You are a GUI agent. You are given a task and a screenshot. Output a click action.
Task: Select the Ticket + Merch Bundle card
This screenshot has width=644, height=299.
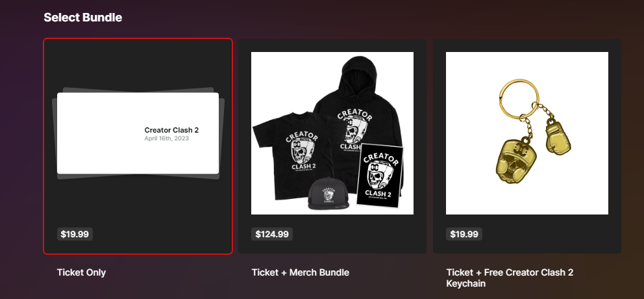(x=332, y=146)
